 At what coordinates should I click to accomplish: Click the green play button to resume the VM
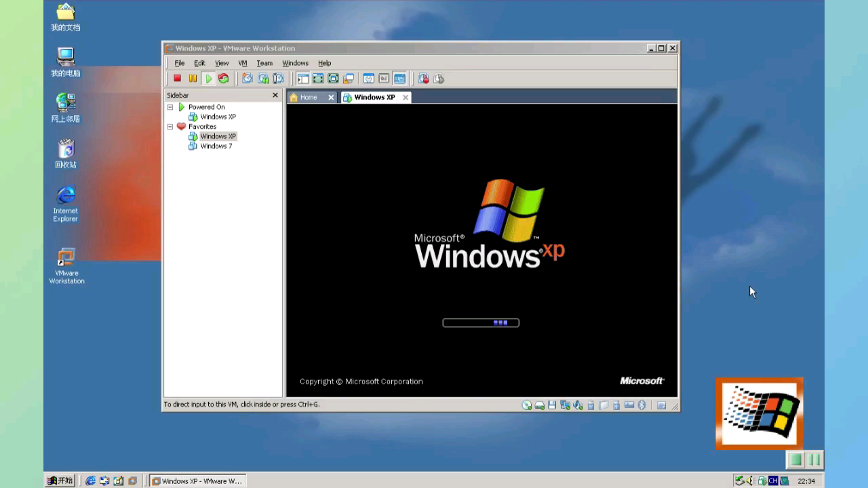208,78
